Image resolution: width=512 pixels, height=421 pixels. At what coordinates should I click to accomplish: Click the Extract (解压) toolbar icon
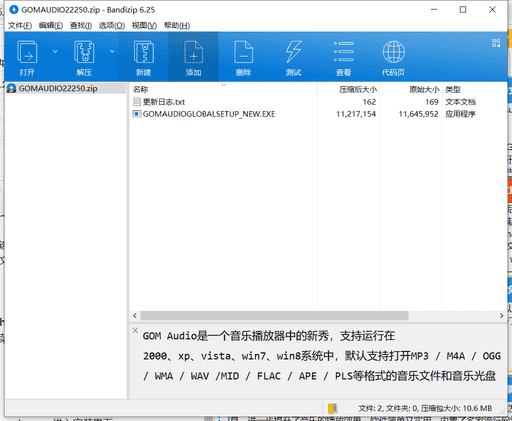pyautogui.click(x=84, y=52)
